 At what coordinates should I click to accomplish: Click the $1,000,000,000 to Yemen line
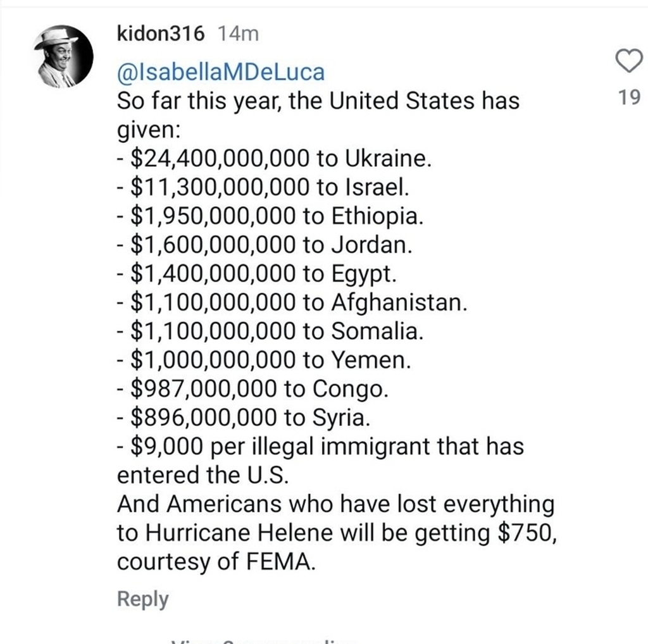264,360
